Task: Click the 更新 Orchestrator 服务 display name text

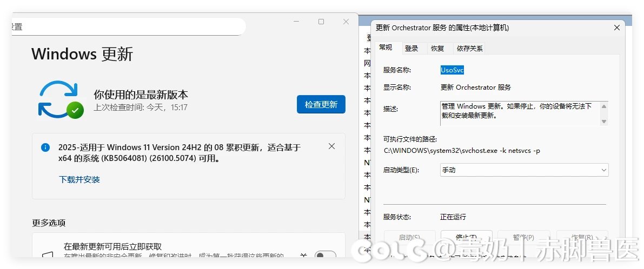Action: [x=476, y=88]
